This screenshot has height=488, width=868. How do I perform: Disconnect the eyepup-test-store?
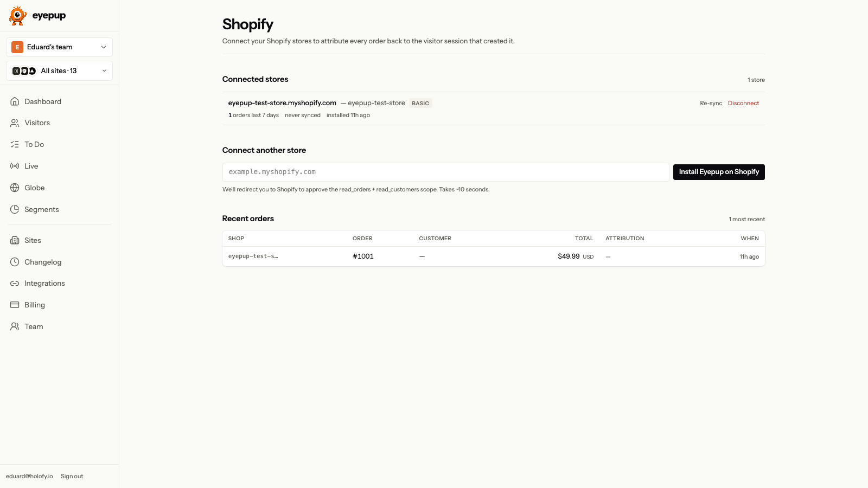coord(743,103)
